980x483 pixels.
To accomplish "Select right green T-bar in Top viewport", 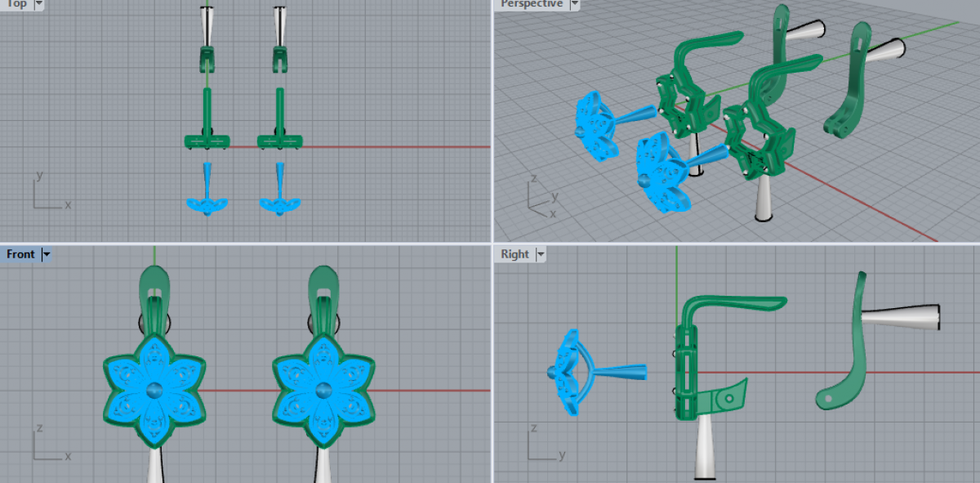I will [x=280, y=141].
